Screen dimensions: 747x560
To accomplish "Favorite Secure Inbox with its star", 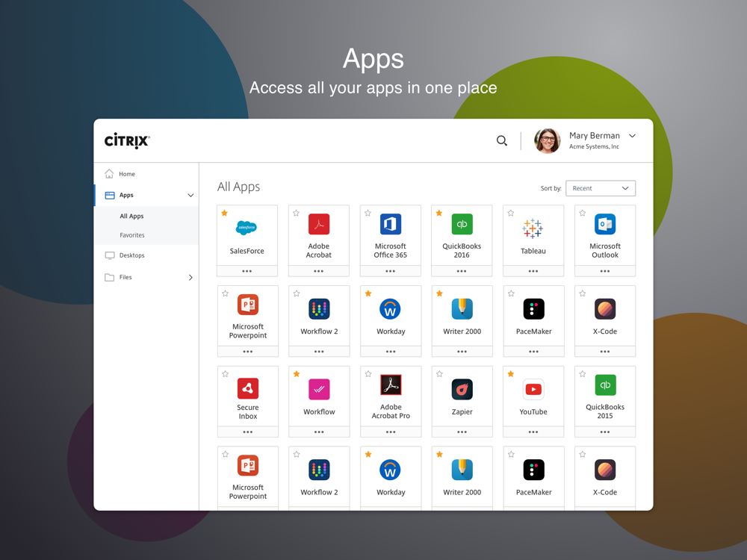I will [x=225, y=374].
